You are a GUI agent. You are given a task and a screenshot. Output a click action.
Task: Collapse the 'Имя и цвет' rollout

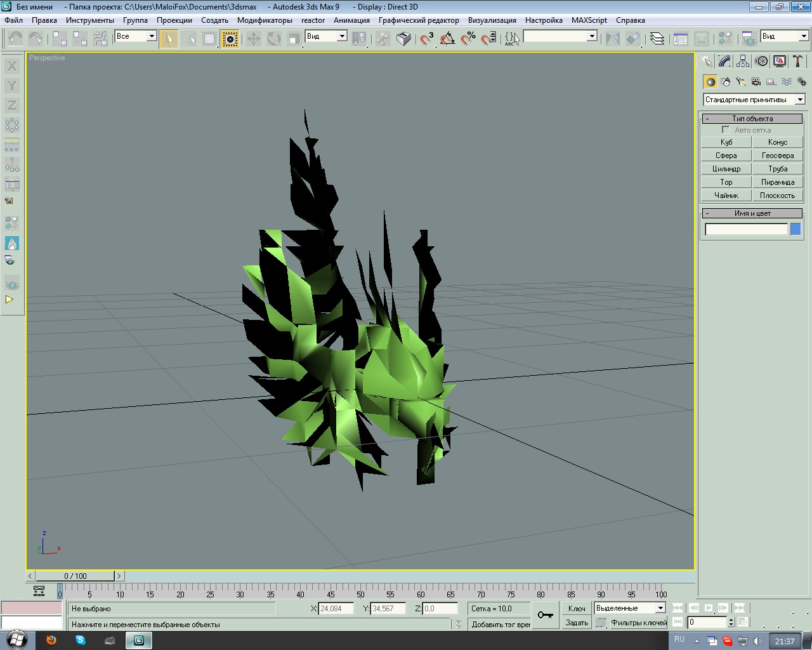(x=752, y=213)
